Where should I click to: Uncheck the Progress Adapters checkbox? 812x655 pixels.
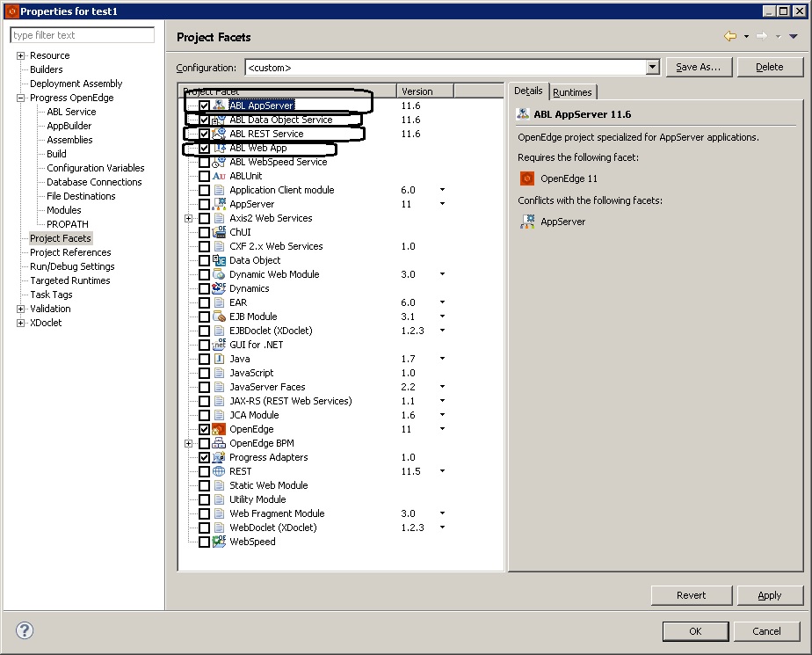tap(205, 457)
